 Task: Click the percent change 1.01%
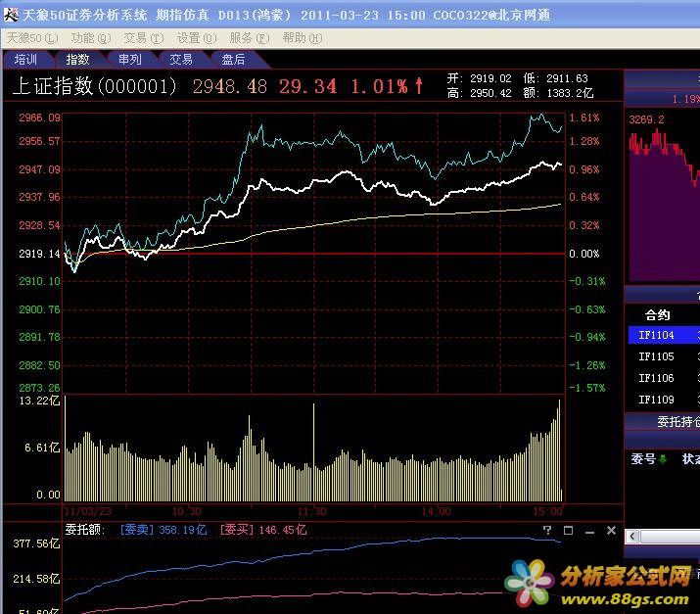(379, 86)
